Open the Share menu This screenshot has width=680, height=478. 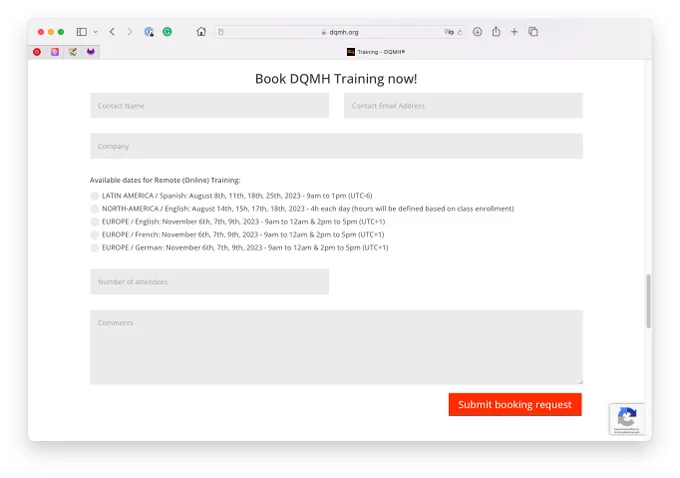point(496,32)
